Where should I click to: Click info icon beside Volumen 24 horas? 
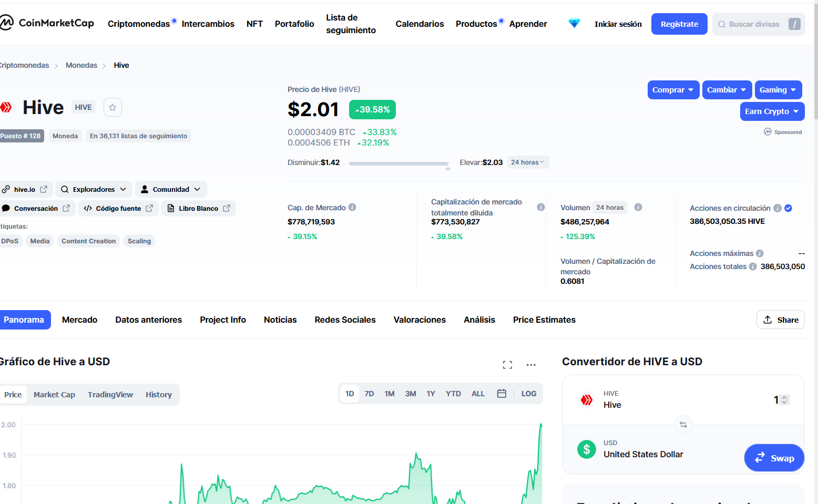(x=638, y=207)
